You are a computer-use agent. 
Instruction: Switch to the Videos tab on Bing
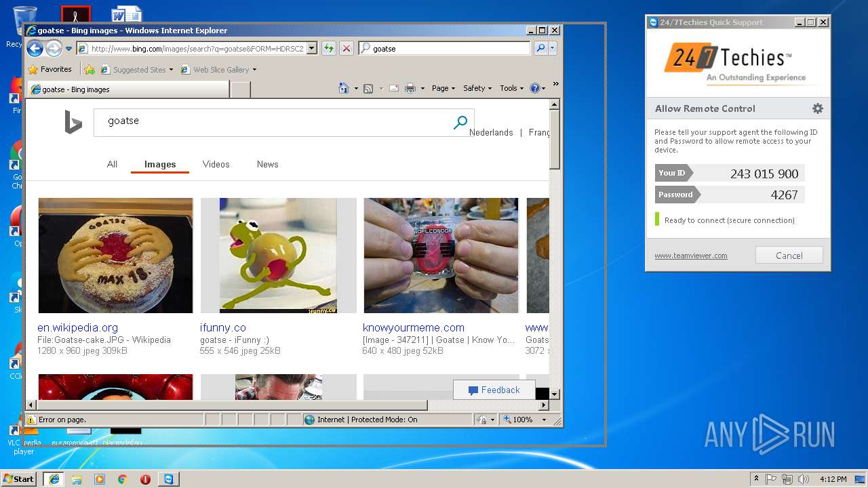[x=216, y=164]
